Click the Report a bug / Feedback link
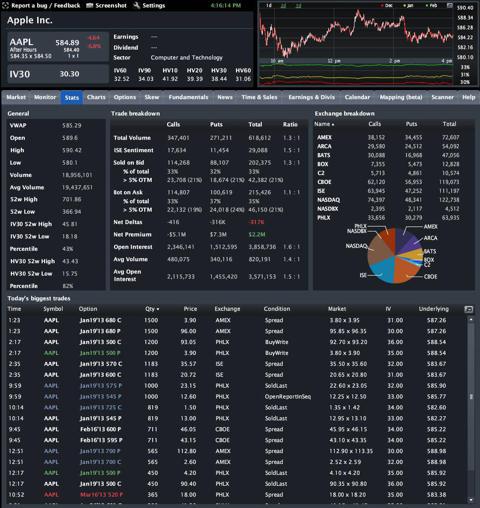480x508 pixels. (x=46, y=5)
